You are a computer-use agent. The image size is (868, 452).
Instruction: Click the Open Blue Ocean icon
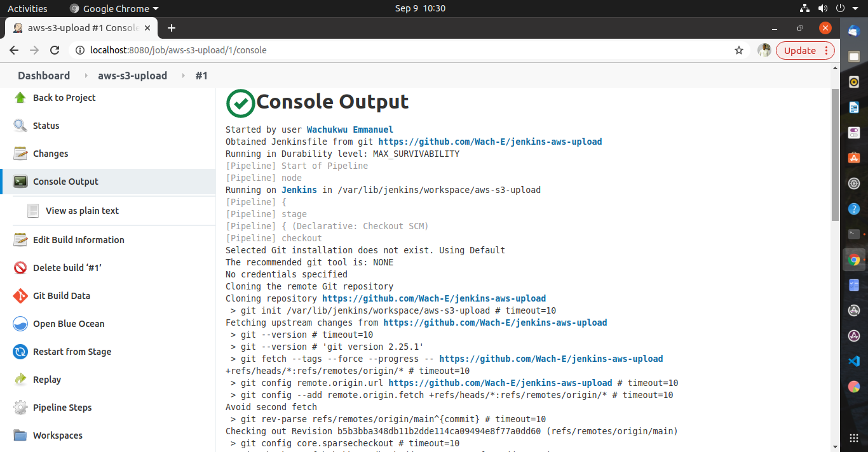coord(20,324)
